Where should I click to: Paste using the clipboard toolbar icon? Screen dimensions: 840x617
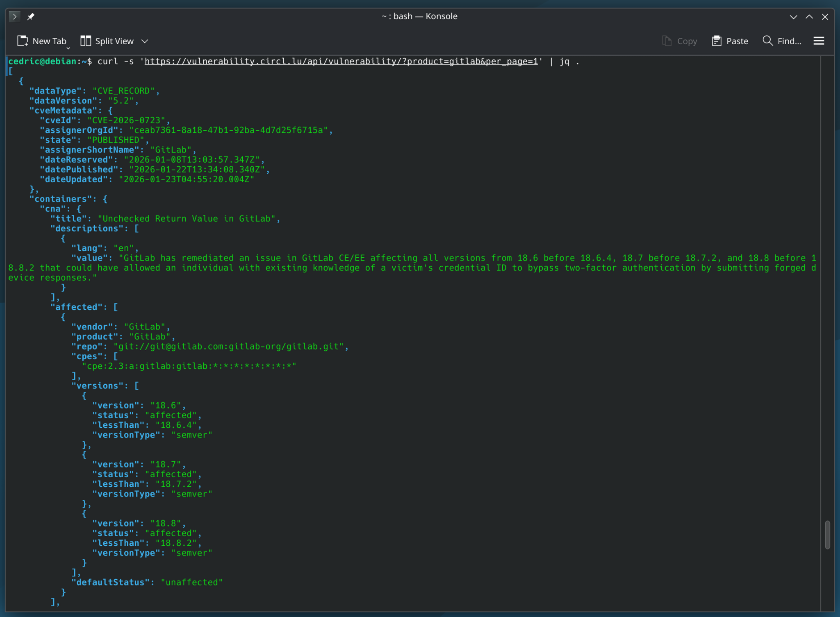[716, 41]
